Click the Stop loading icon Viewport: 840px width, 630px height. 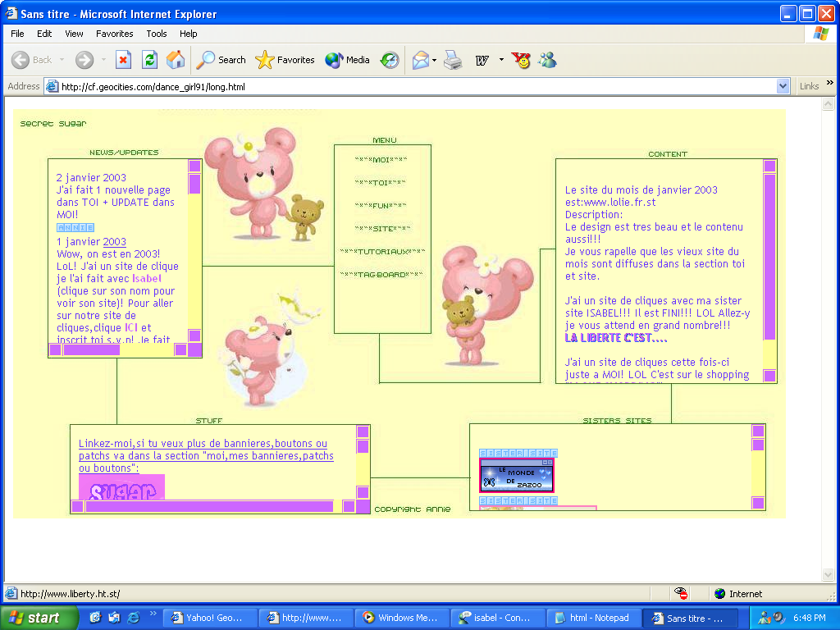pyautogui.click(x=123, y=60)
